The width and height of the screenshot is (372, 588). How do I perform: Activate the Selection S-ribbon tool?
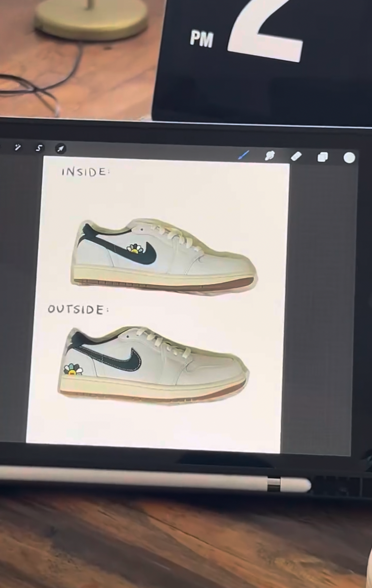tap(39, 148)
